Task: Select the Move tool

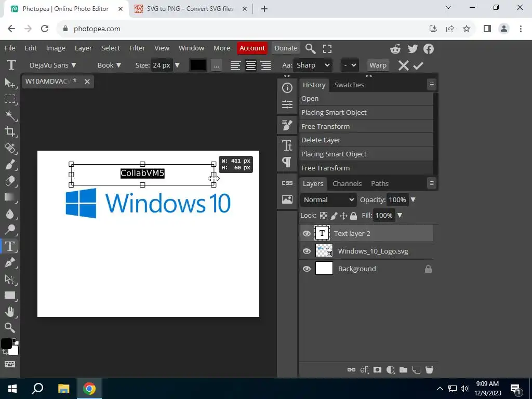Action: point(10,83)
